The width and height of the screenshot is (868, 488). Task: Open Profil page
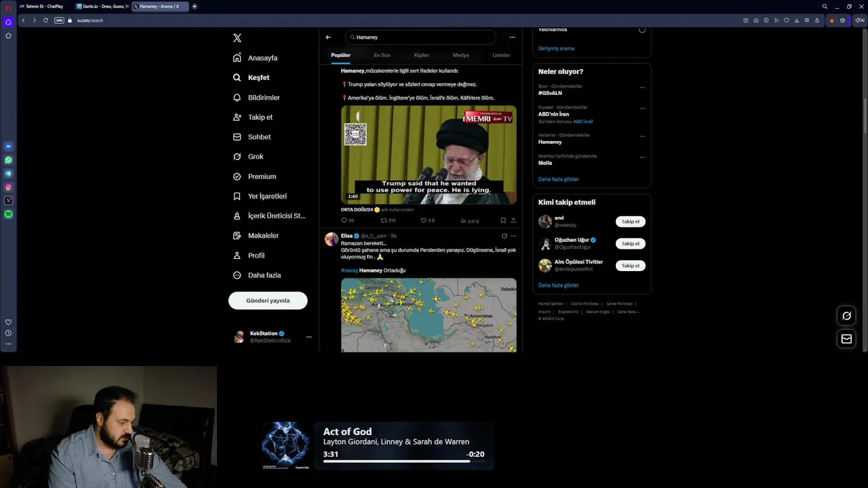[x=249, y=256]
